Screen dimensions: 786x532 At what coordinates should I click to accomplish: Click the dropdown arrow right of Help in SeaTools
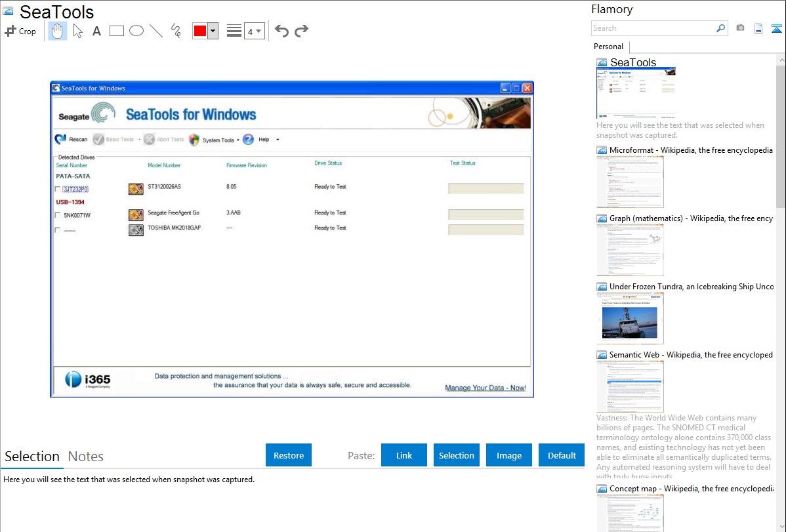click(278, 139)
